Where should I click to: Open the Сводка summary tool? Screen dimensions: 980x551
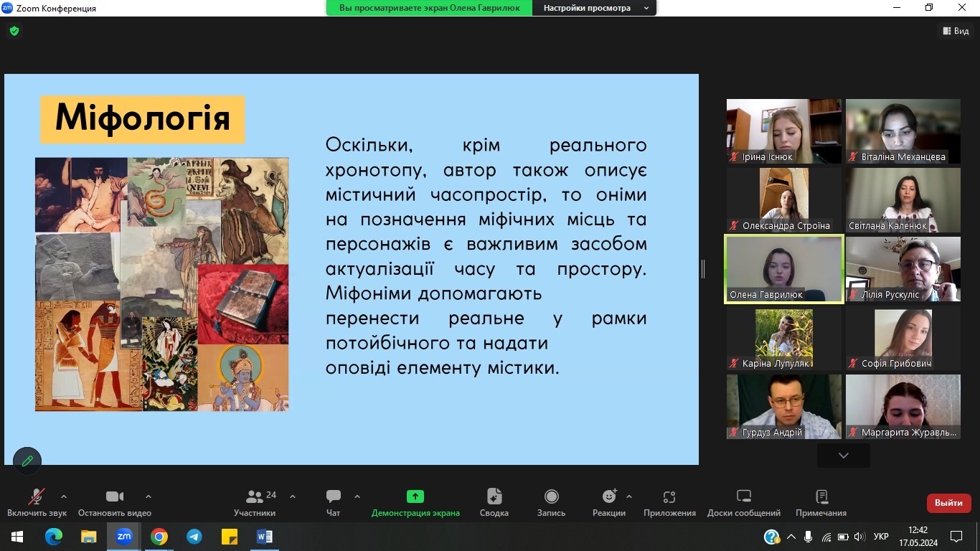(494, 502)
